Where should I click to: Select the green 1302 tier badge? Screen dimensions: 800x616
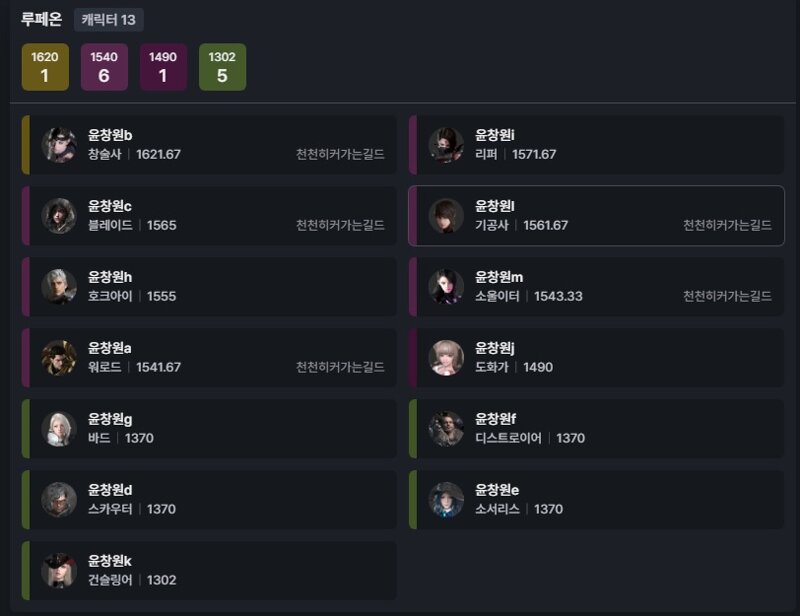[222, 67]
